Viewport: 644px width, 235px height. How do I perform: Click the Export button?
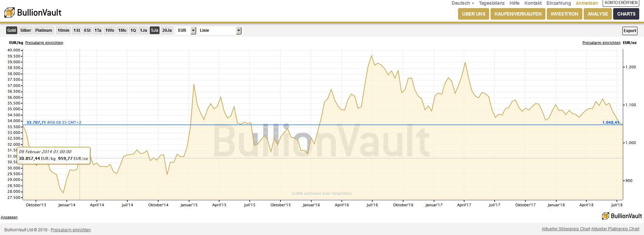[x=630, y=31]
